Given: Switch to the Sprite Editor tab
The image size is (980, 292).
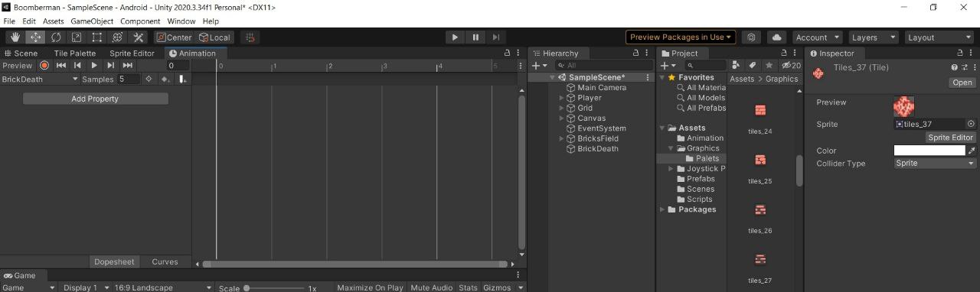Looking at the screenshot, I should click(132, 54).
